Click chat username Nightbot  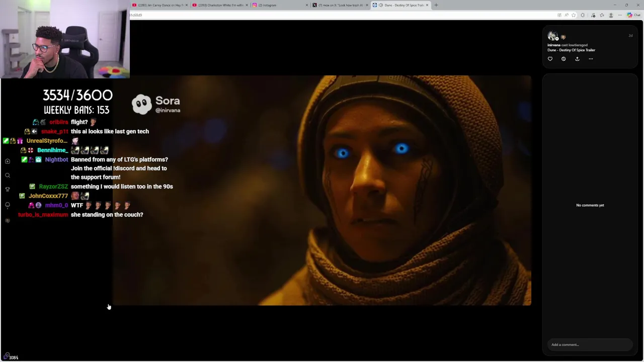[56, 159]
